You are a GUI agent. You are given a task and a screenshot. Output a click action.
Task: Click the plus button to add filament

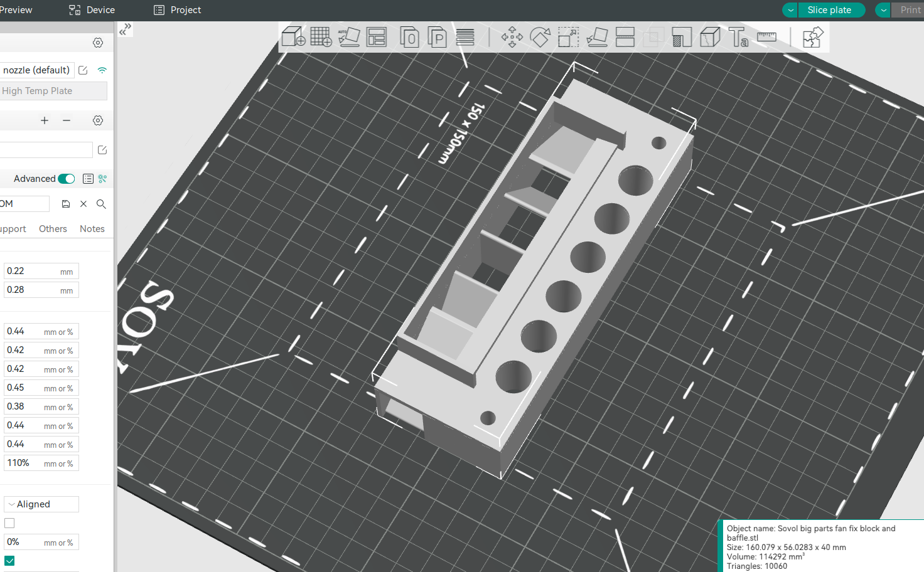pos(45,120)
